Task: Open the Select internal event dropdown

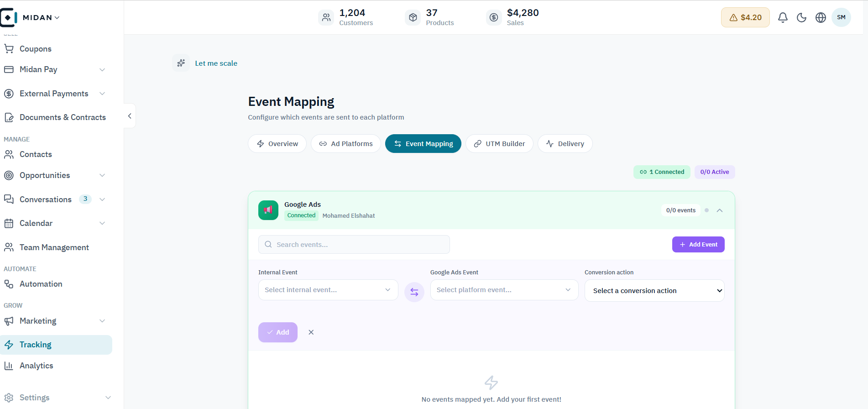Action: [328, 290]
